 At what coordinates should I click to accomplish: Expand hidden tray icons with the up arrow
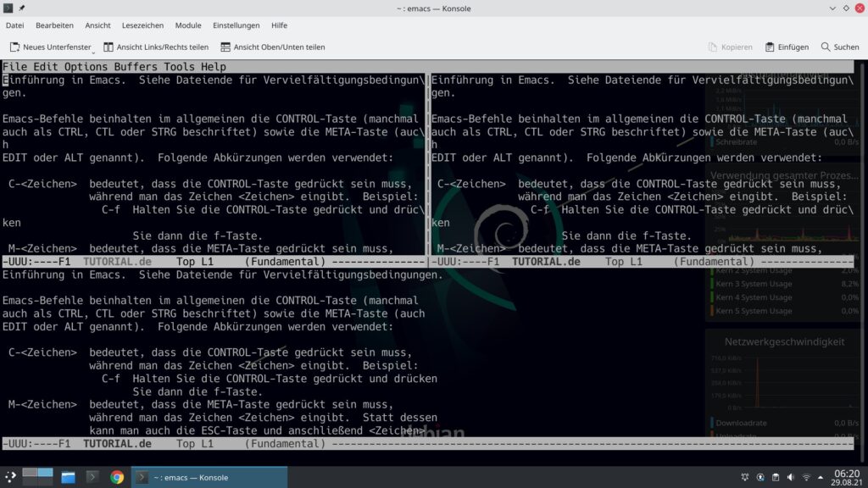click(x=821, y=477)
